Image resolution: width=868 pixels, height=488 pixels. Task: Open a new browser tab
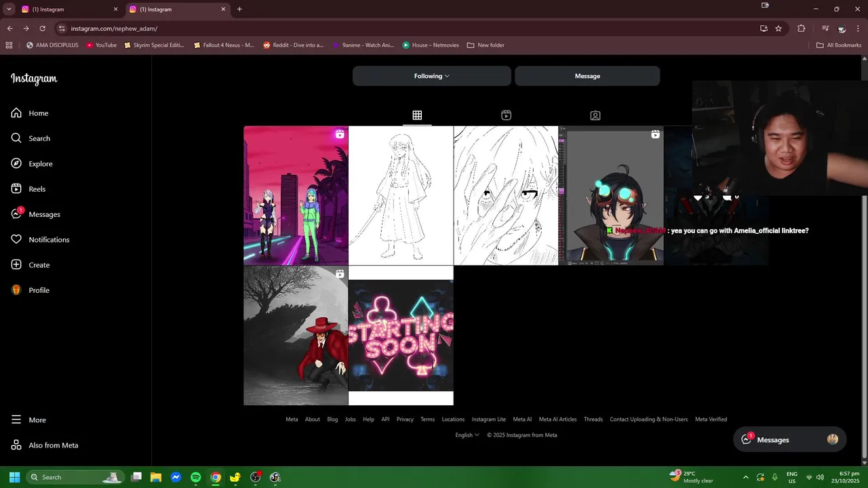click(239, 9)
